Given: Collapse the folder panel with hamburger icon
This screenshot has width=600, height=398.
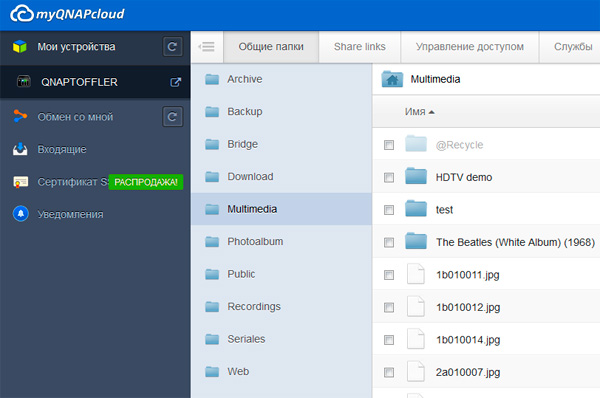Looking at the screenshot, I should coord(207,47).
